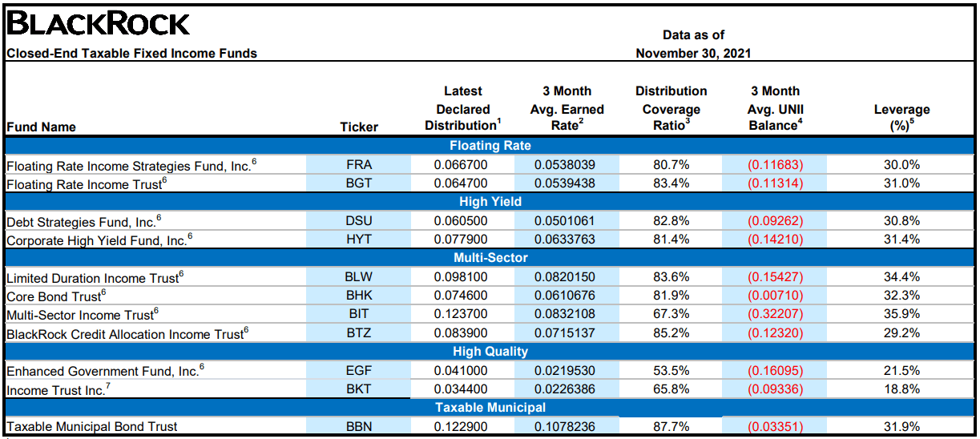Select BKT latest declared distribution 0.034400
The height and width of the screenshot is (439, 980).
[x=461, y=390]
